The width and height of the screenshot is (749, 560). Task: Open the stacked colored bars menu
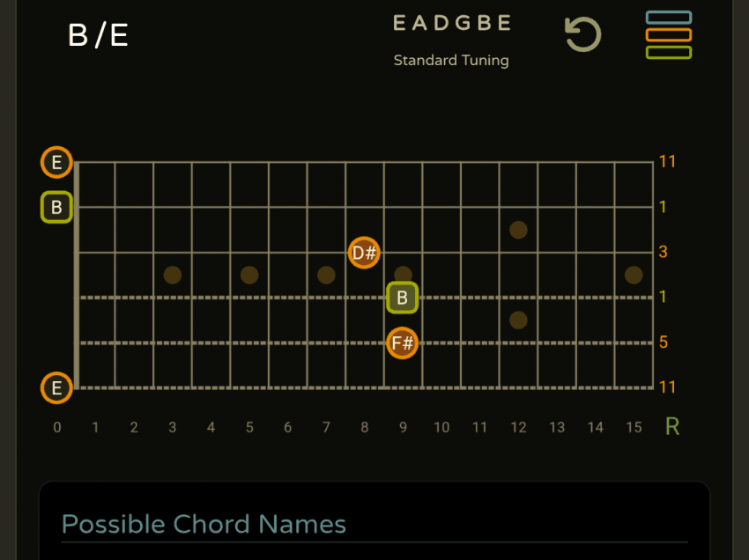668,35
